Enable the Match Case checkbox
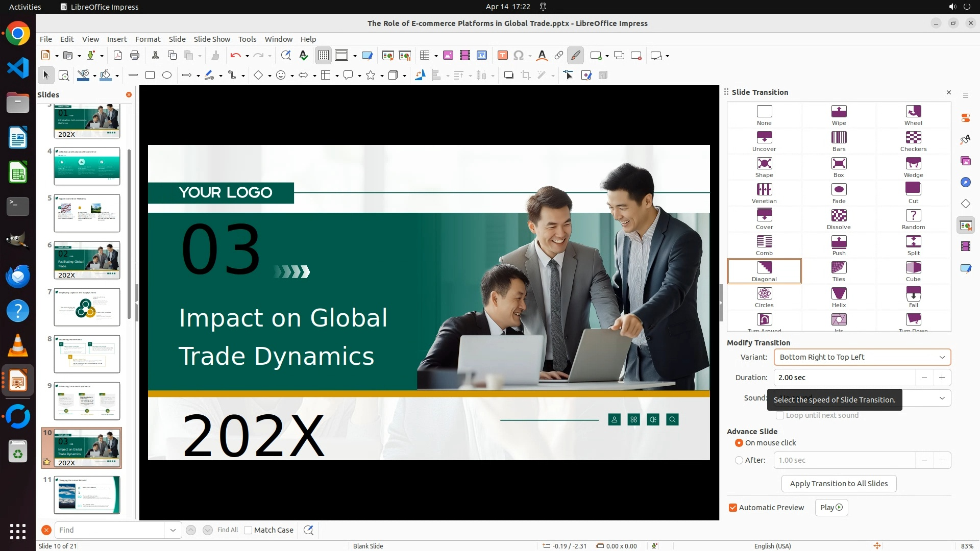Screen dimensions: 980x551 (248, 530)
